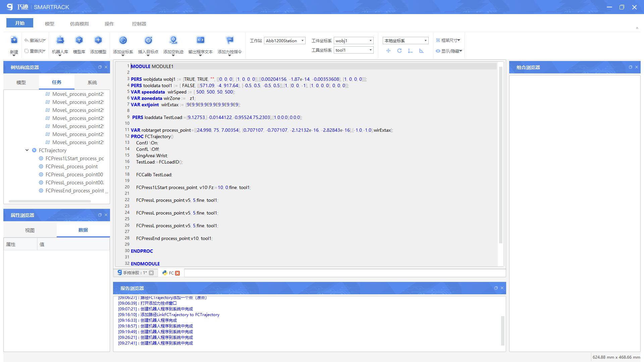
Task: Click the report browser vertical scrollbar
Action: point(503,330)
